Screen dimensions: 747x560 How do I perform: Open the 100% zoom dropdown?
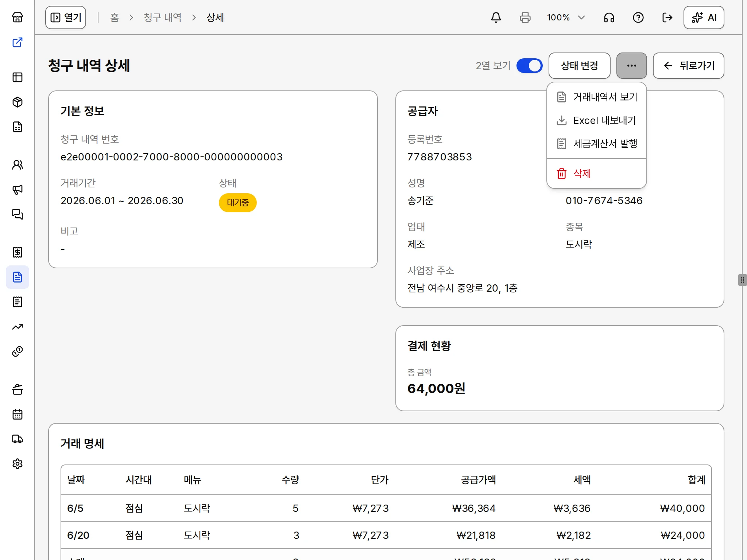[566, 17]
